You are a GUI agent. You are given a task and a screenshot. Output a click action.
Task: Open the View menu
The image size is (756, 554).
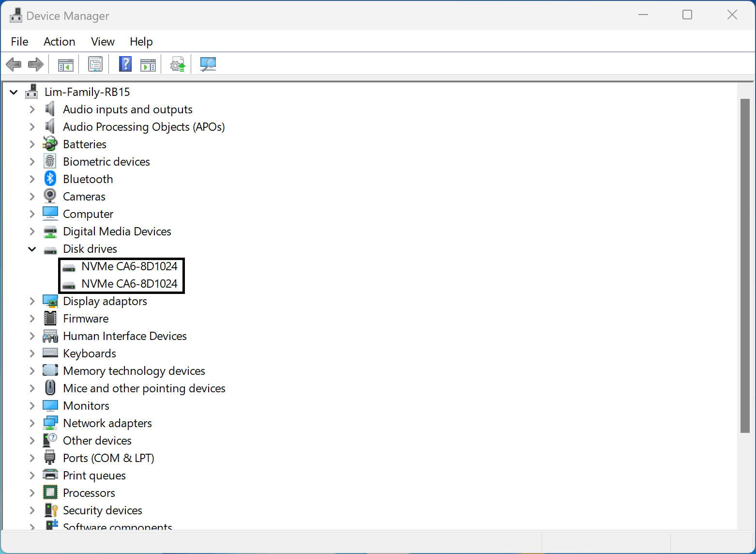point(102,42)
